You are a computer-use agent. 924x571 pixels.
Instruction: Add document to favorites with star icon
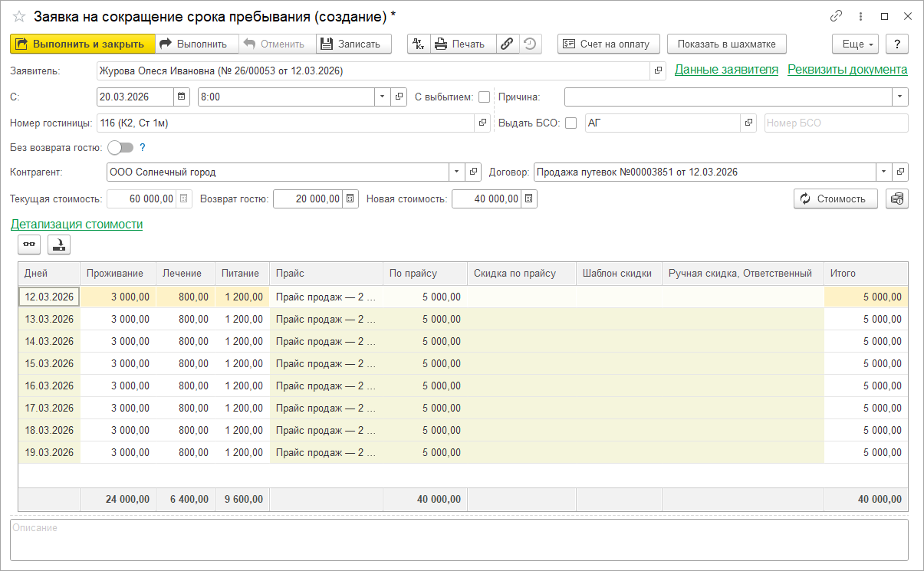click(19, 16)
